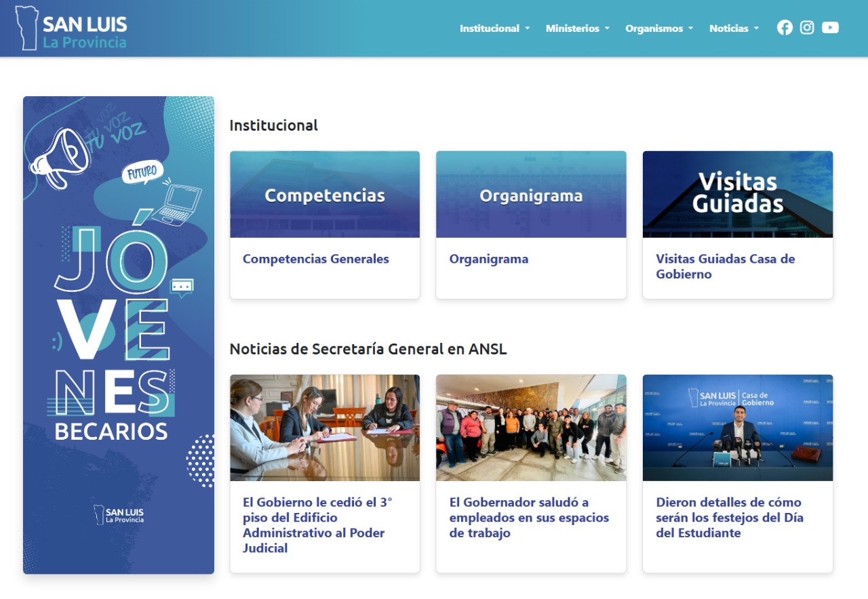Read news about Edificio Administrativo 3° piso
The width and height of the screenshot is (868, 599).
pyautogui.click(x=317, y=525)
